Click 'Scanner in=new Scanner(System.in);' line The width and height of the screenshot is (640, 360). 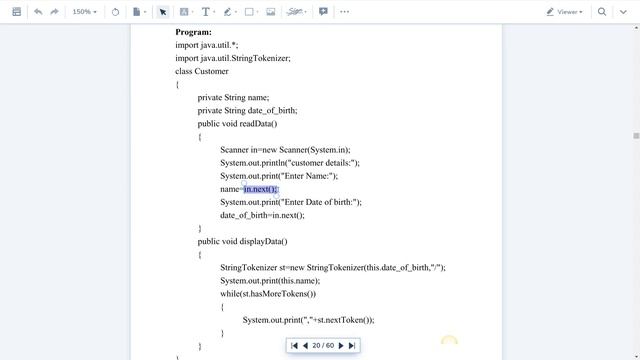tap(285, 149)
